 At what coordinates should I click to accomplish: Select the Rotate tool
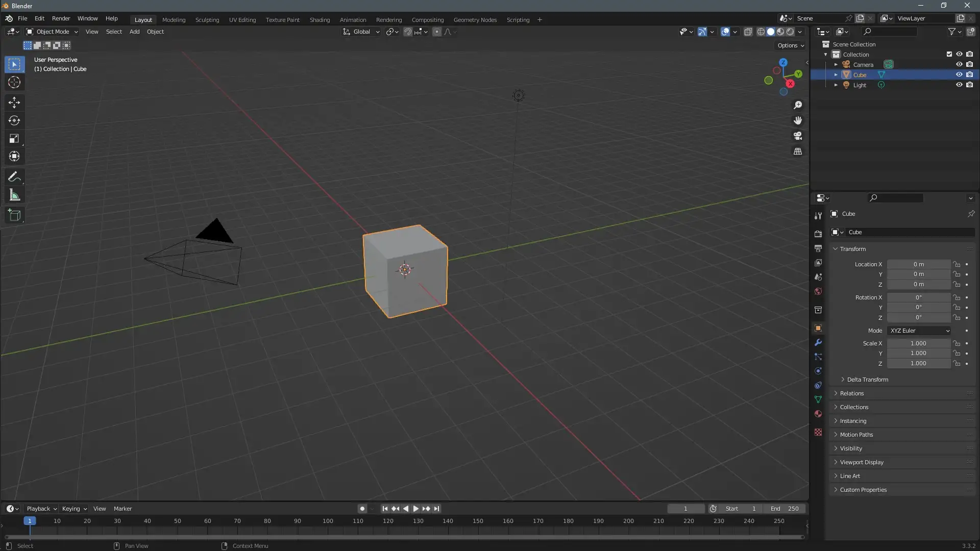tap(14, 121)
